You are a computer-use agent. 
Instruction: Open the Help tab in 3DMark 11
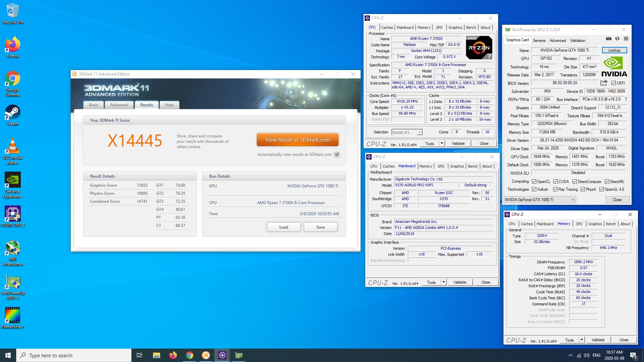169,105
